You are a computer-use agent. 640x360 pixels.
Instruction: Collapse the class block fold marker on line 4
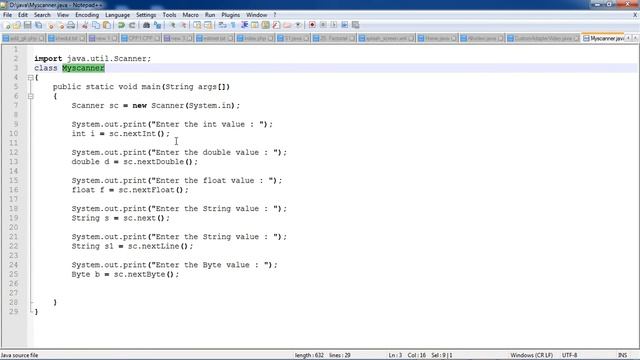(x=31, y=78)
